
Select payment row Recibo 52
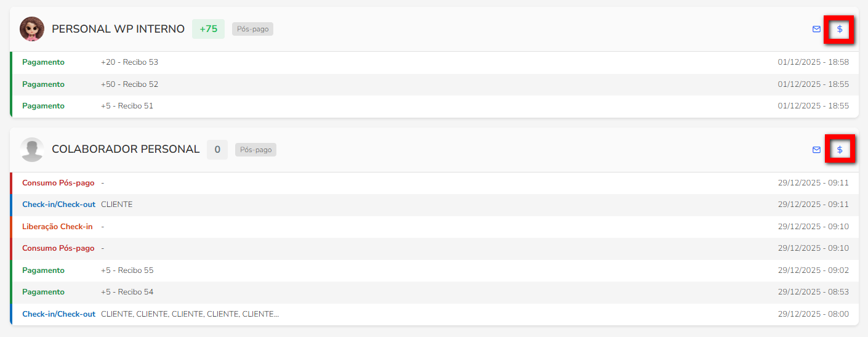click(x=129, y=84)
